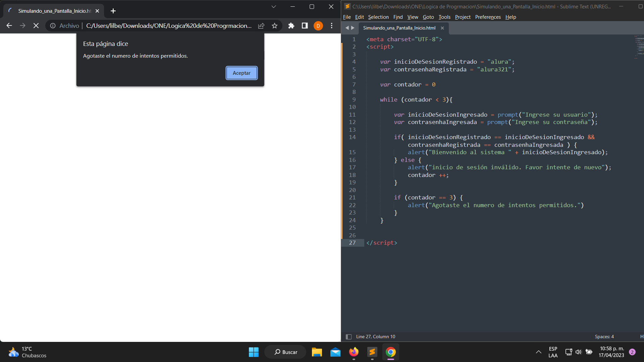View site information icon next to Archivo
The image size is (644, 362).
53,26
